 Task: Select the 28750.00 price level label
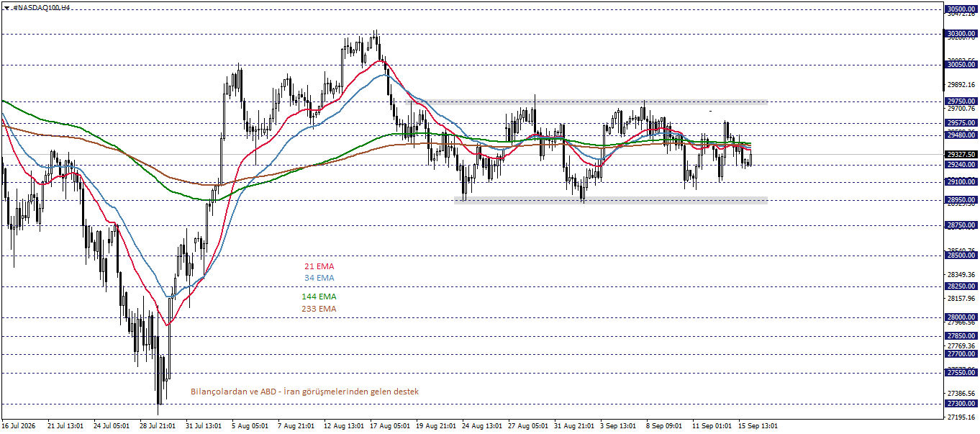(x=961, y=225)
